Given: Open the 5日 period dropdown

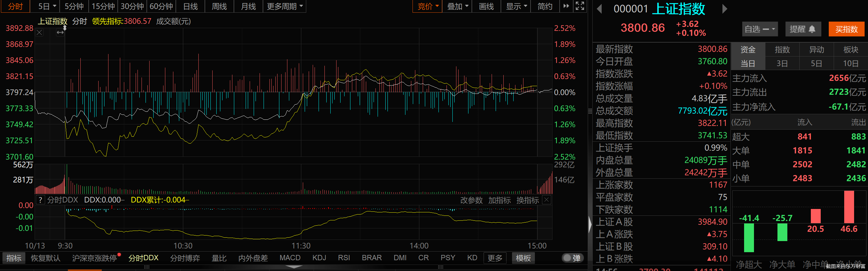Looking at the screenshot, I should click(x=47, y=6).
